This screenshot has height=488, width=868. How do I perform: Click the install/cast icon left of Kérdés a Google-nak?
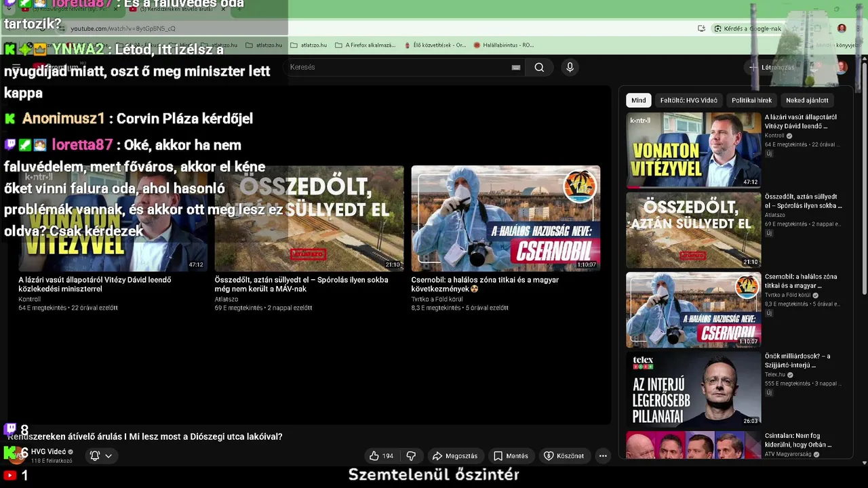(701, 28)
